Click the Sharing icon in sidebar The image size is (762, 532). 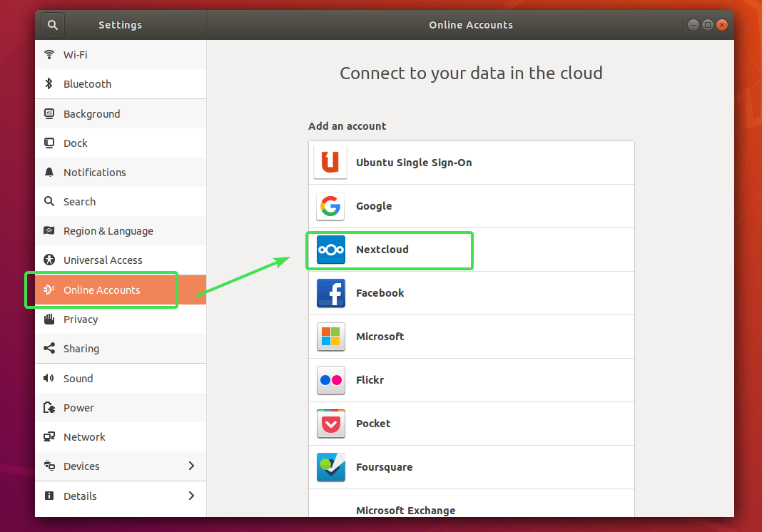click(x=49, y=348)
